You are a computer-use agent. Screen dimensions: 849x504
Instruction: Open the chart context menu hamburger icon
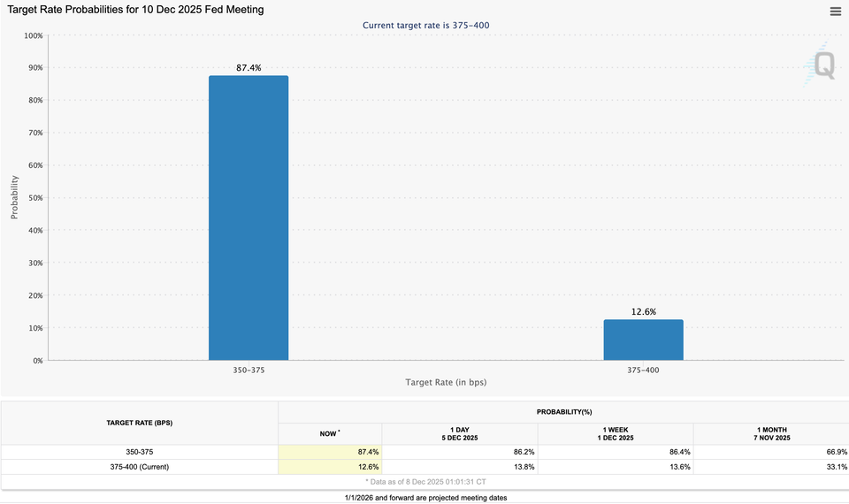point(835,11)
